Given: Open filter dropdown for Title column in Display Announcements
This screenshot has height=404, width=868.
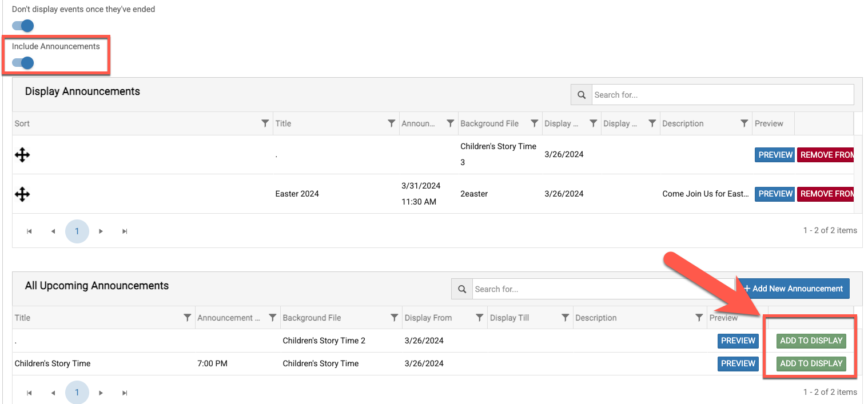Looking at the screenshot, I should 391,123.
